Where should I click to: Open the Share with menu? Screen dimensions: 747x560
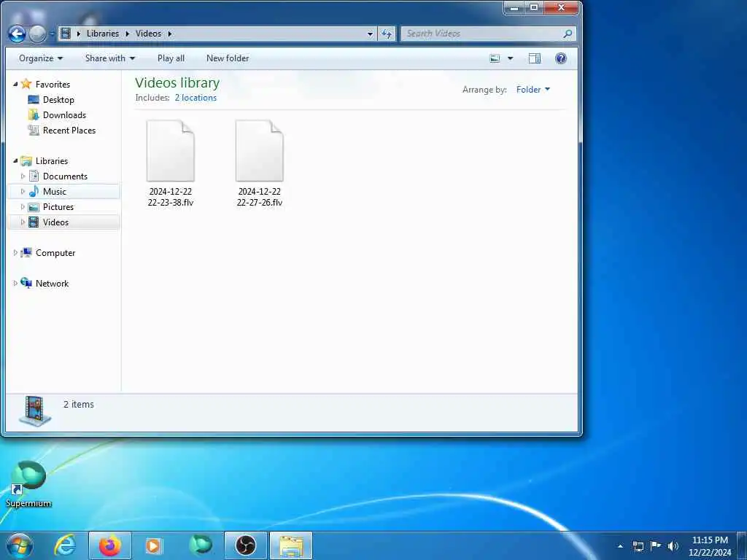pos(110,58)
